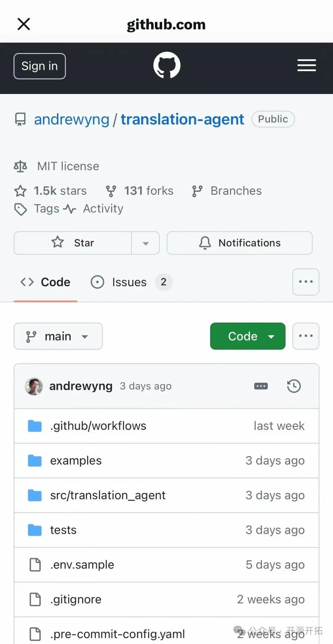Click the github.com address title
Image resolution: width=333 pixels, height=644 pixels.
pyautogui.click(x=166, y=24)
